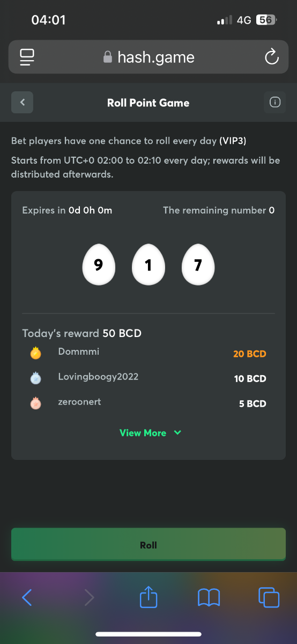Click the chevron next to View More

click(177, 433)
